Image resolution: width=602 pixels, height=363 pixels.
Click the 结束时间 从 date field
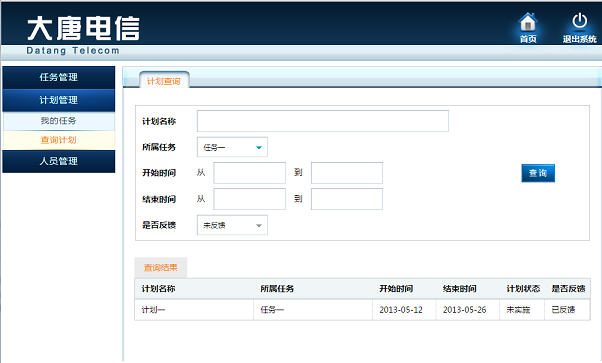(x=250, y=199)
